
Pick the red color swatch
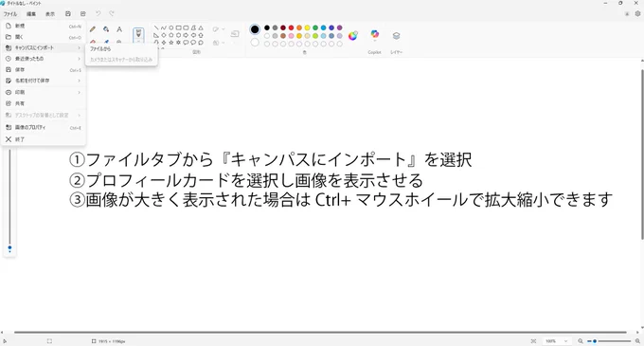291,27
